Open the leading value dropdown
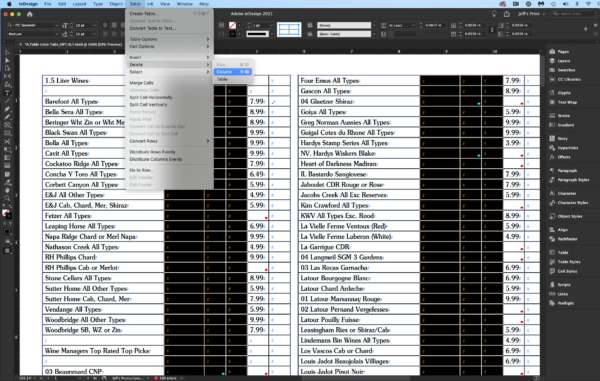The height and width of the screenshot is (381, 600). [94, 34]
